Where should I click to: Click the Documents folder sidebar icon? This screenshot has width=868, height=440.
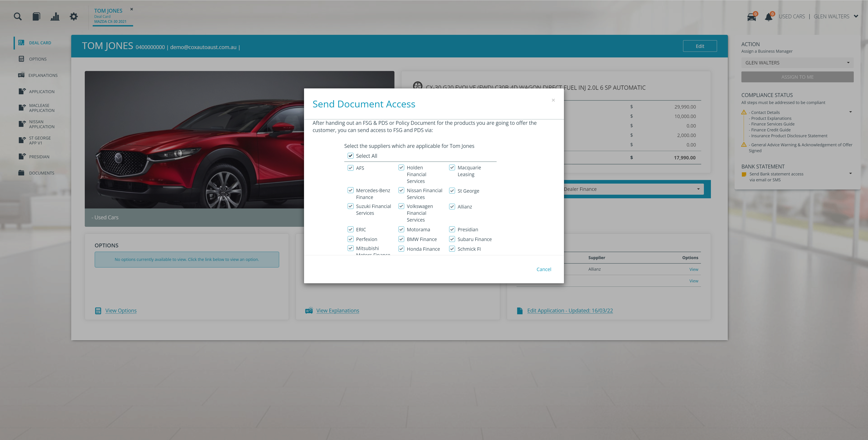click(21, 173)
